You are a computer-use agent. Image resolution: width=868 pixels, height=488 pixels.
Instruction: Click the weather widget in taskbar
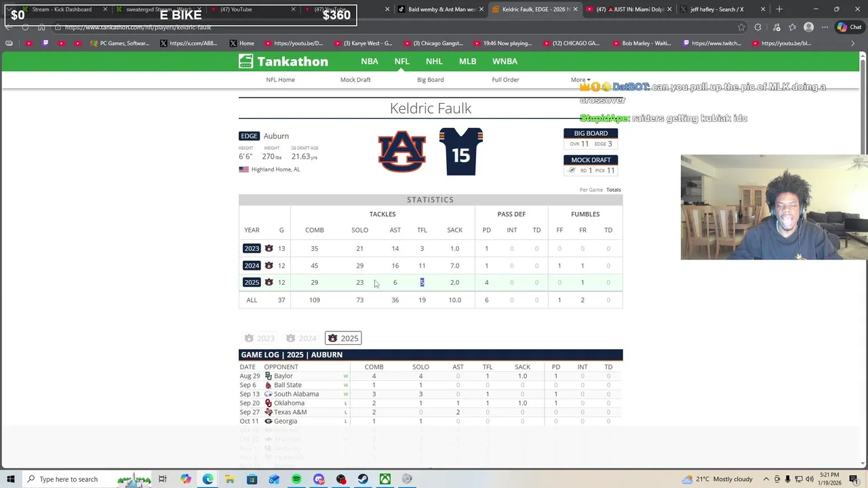point(719,479)
